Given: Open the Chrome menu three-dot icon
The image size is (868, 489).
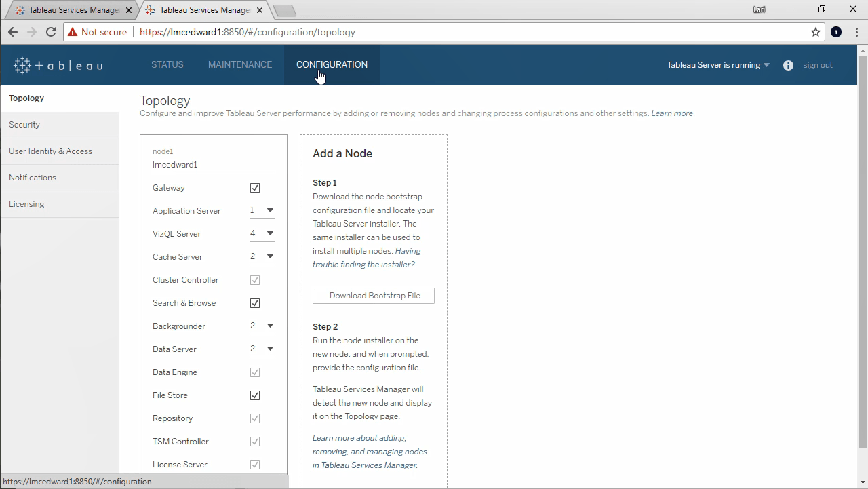Looking at the screenshot, I should tap(857, 32).
